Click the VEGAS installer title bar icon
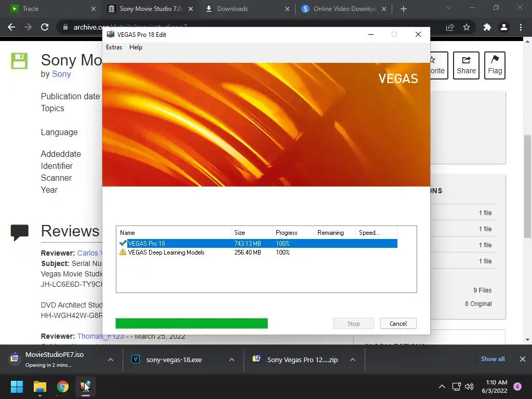This screenshot has width=532, height=399. tap(111, 34)
